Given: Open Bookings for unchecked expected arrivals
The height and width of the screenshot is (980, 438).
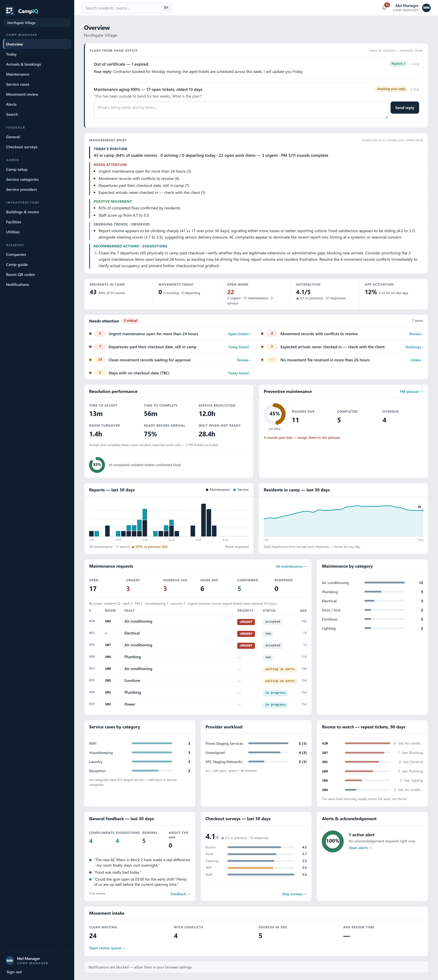Looking at the screenshot, I should tap(414, 347).
